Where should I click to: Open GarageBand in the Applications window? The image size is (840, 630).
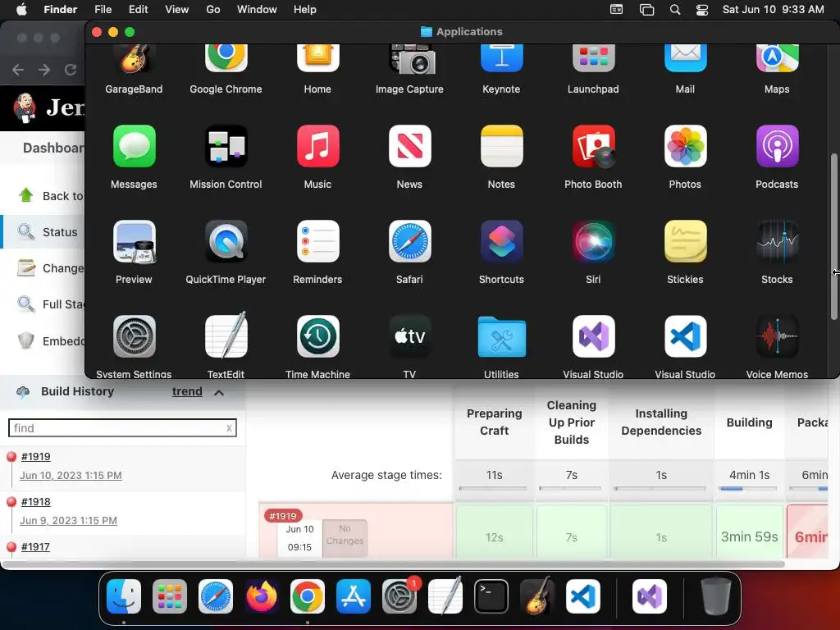[134, 60]
